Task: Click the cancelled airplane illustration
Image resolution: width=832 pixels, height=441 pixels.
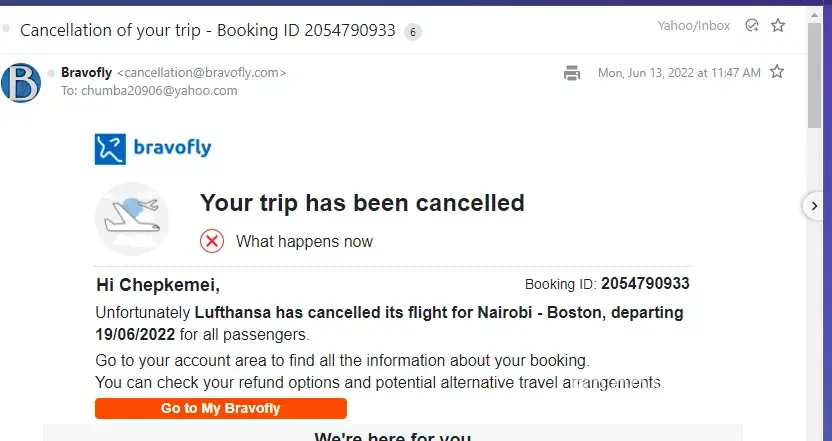Action: (132, 218)
